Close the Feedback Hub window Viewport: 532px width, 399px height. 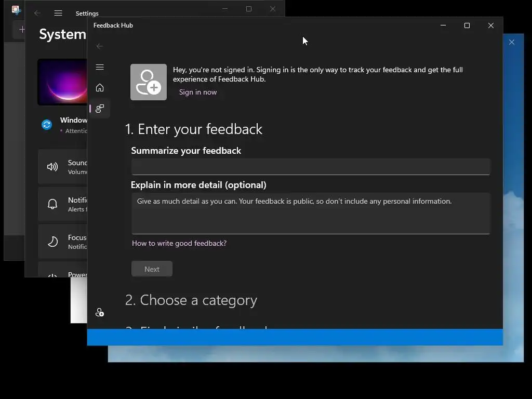pos(490,25)
